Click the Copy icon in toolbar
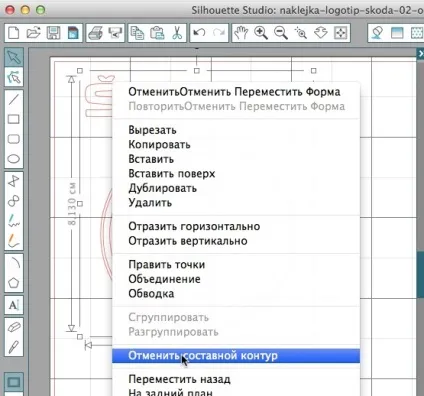This screenshot has height=396, width=424. point(137,33)
